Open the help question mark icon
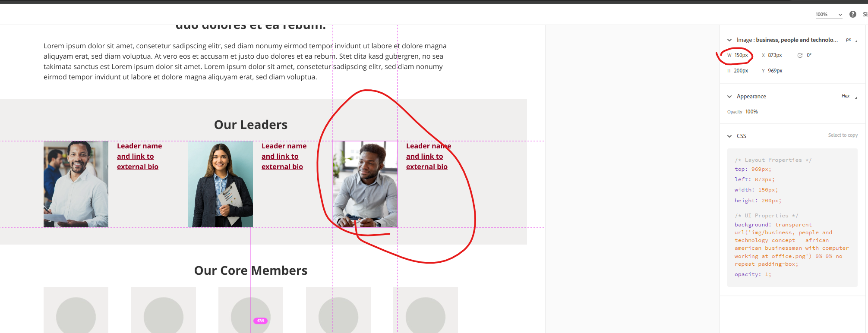 [x=853, y=14]
